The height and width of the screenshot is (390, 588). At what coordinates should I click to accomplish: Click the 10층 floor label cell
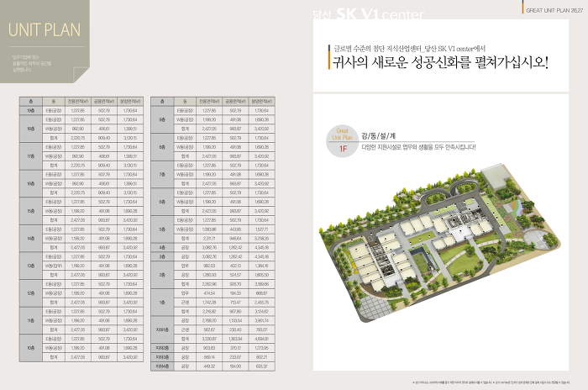(x=31, y=348)
